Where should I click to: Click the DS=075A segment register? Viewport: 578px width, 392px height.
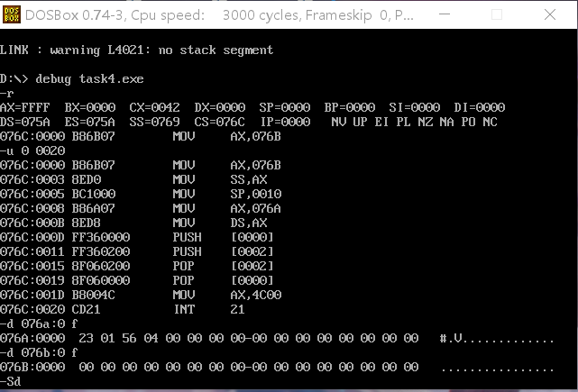(24, 122)
